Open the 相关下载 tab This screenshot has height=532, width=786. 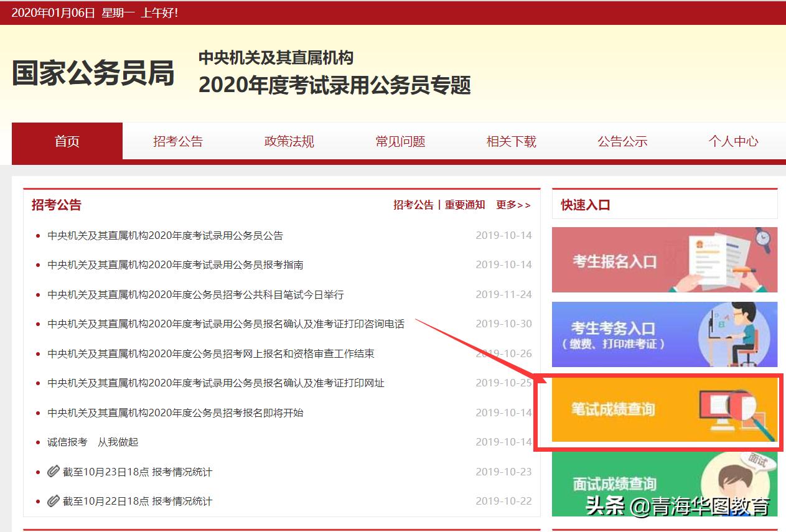(510, 142)
